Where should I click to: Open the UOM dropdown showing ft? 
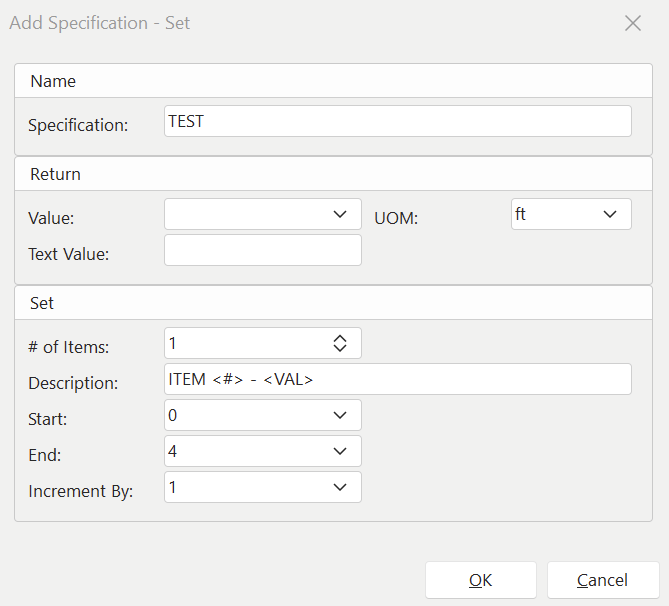[x=609, y=214]
